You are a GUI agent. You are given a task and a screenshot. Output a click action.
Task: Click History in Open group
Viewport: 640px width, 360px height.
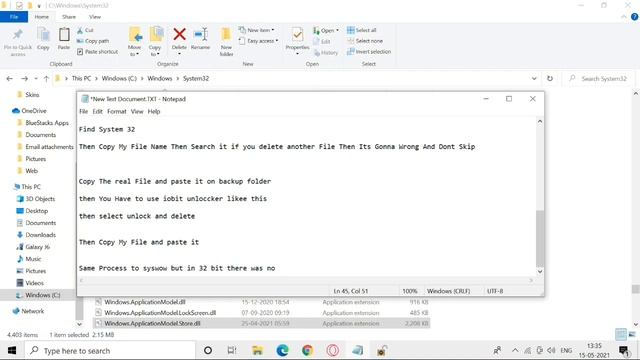(326, 52)
